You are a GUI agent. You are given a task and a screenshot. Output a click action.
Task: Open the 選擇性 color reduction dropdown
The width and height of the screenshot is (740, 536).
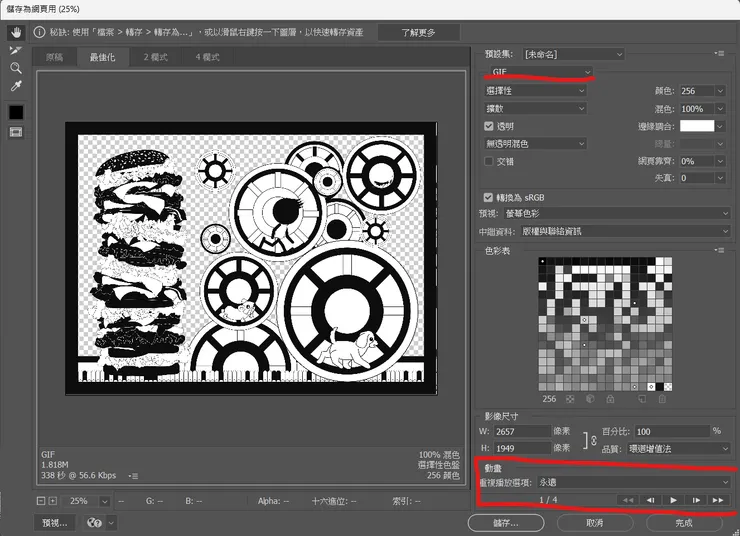click(x=536, y=91)
